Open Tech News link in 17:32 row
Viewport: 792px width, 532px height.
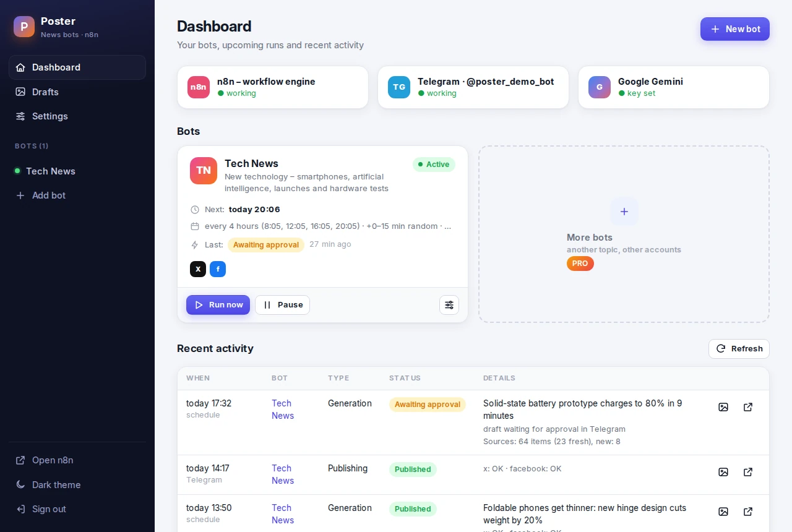[x=282, y=410]
